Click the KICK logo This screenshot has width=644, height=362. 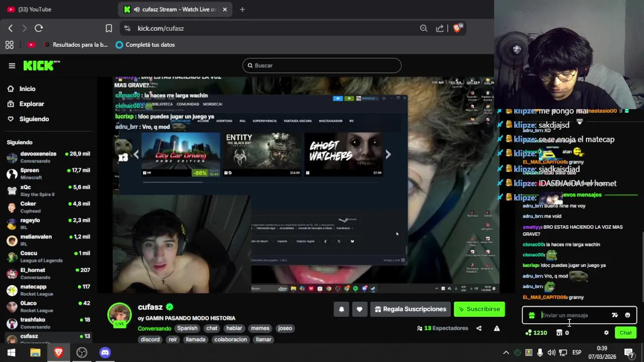(41, 65)
